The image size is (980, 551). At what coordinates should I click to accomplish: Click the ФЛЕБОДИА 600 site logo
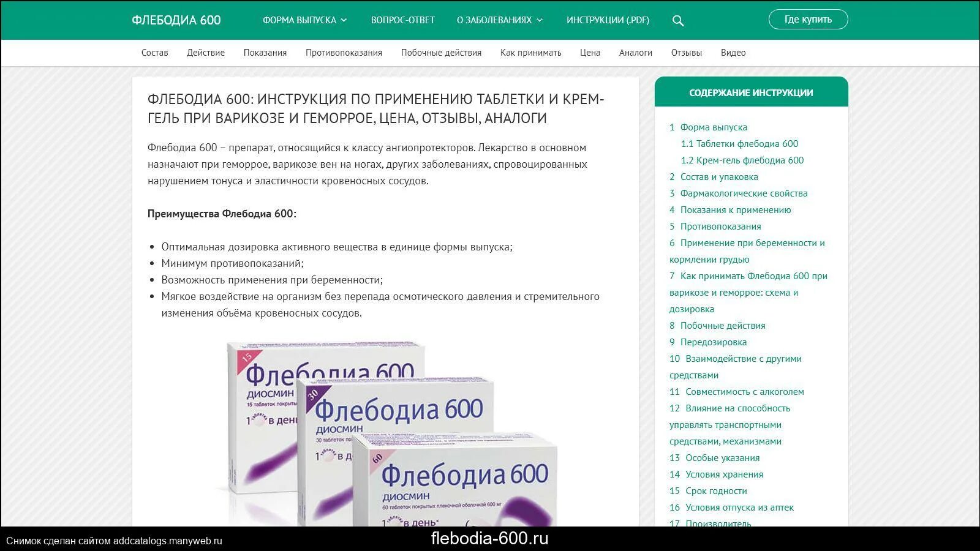click(176, 20)
